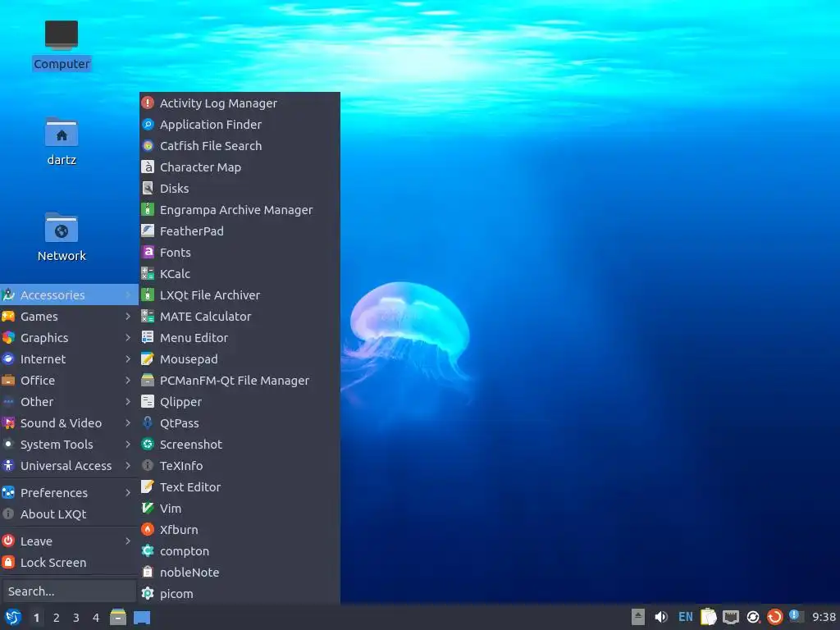Launch Text Editor from Accessories

[x=240, y=487]
